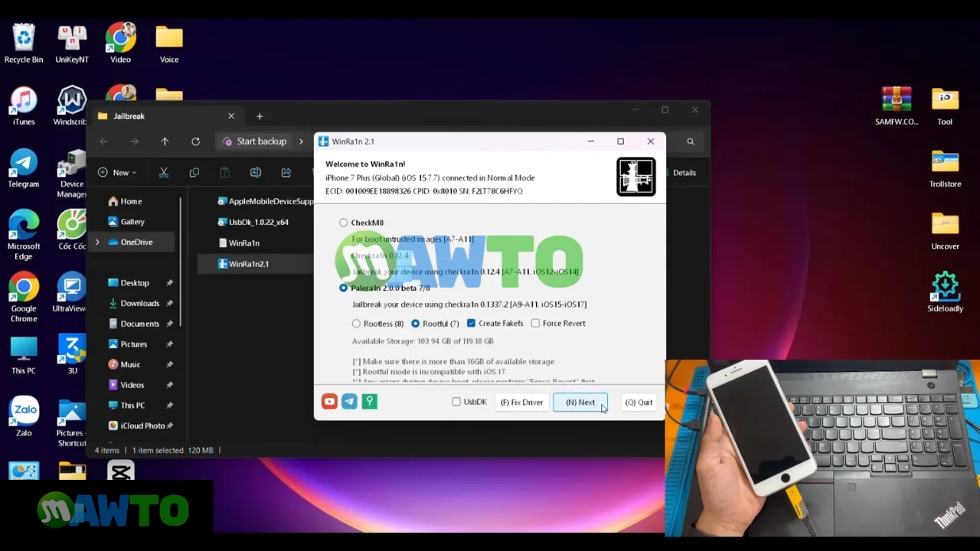Open the New dropdown in Explorer
This screenshot has width=980, height=551.
tap(117, 173)
